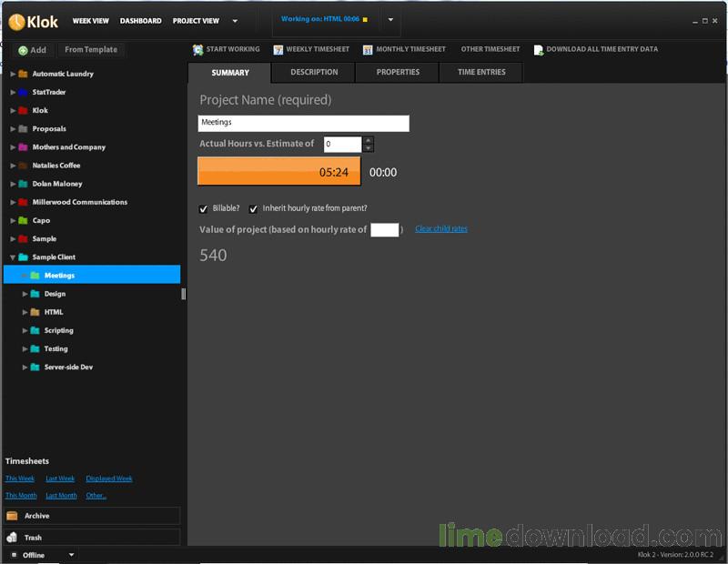This screenshot has height=564, width=728.
Task: Click the From Template button
Action: pos(91,50)
